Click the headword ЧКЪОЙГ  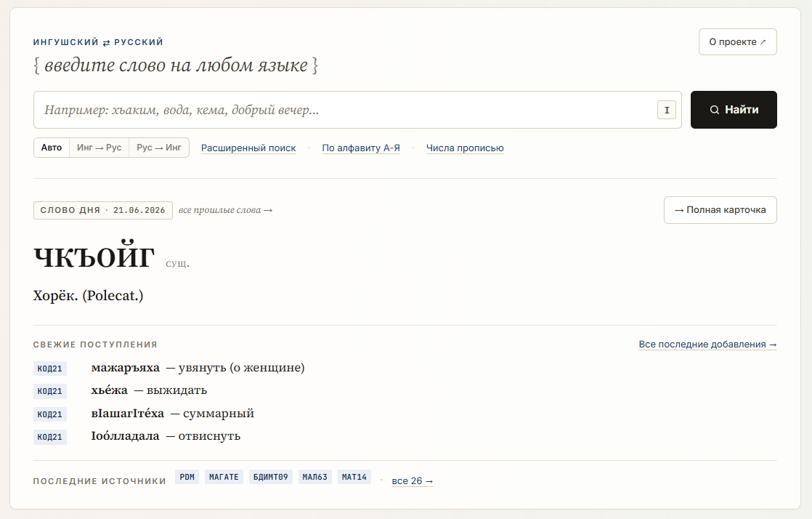[94, 256]
